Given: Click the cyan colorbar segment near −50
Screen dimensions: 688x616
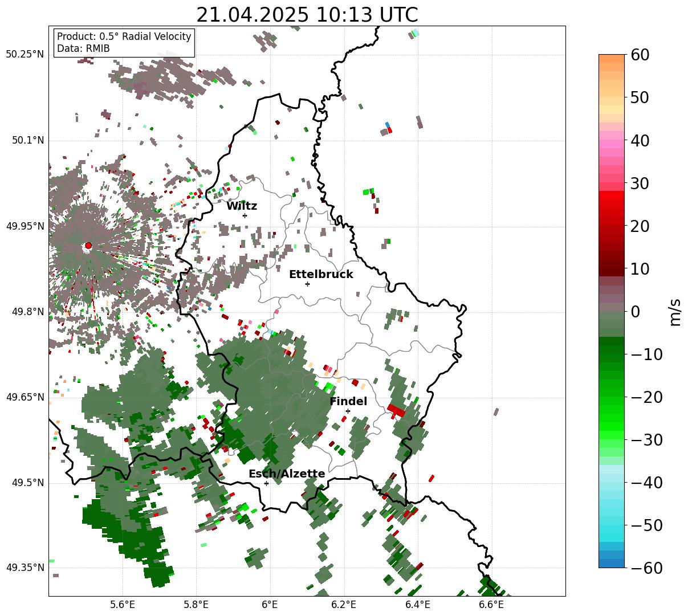Looking at the screenshot, I should tap(612, 530).
